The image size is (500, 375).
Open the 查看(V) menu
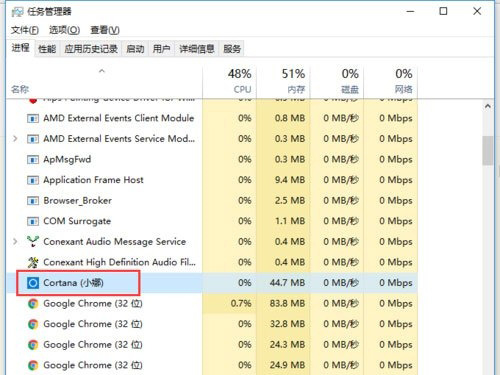click(105, 30)
